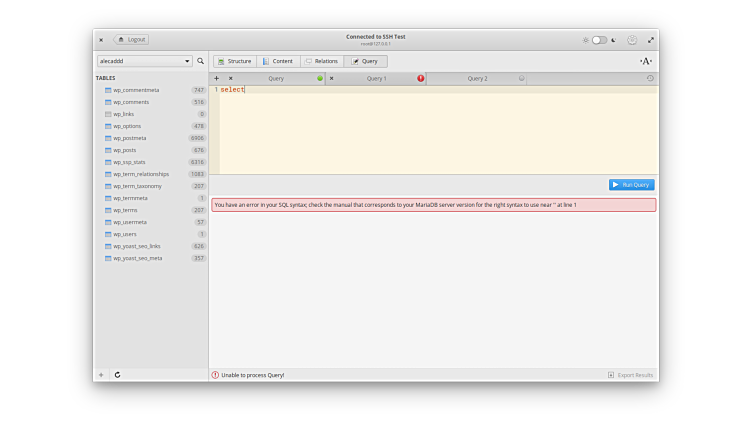Click the fullscreen arrows icon in header
The height and width of the screenshot is (423, 752).
coord(651,40)
